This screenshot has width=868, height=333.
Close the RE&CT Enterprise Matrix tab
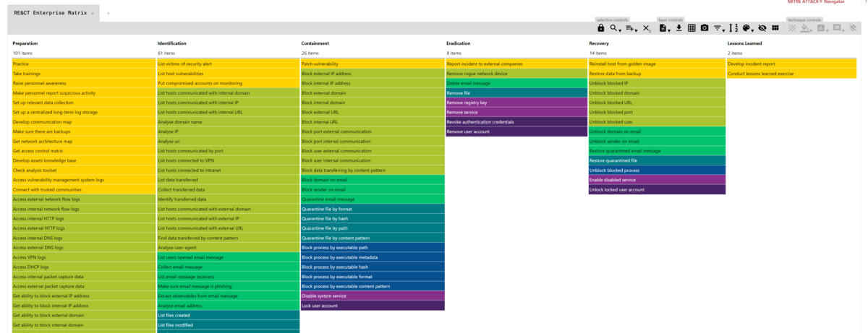pos(93,14)
